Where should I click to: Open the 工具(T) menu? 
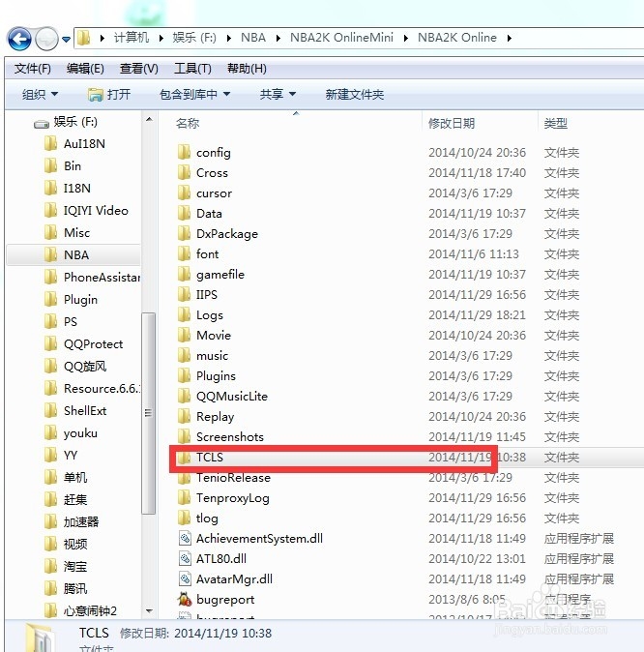(192, 69)
